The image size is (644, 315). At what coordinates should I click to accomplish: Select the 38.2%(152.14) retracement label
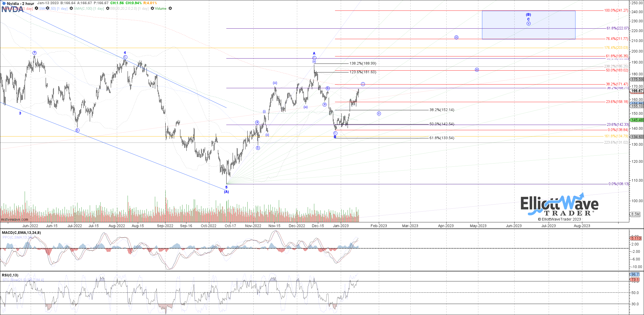pyautogui.click(x=442, y=110)
